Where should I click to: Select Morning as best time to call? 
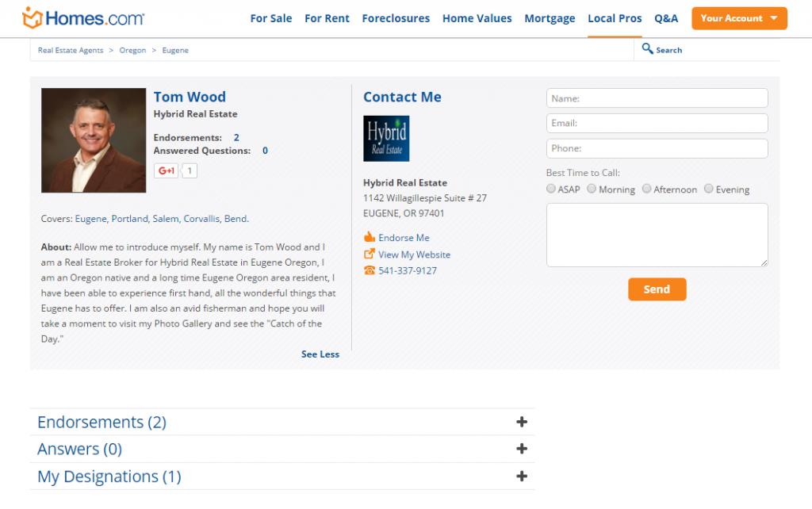(x=592, y=189)
